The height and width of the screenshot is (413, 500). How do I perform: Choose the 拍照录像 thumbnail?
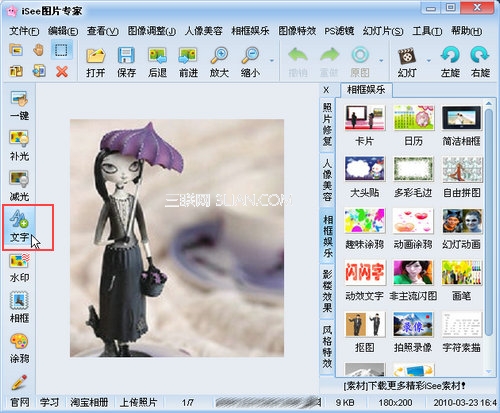(413, 324)
